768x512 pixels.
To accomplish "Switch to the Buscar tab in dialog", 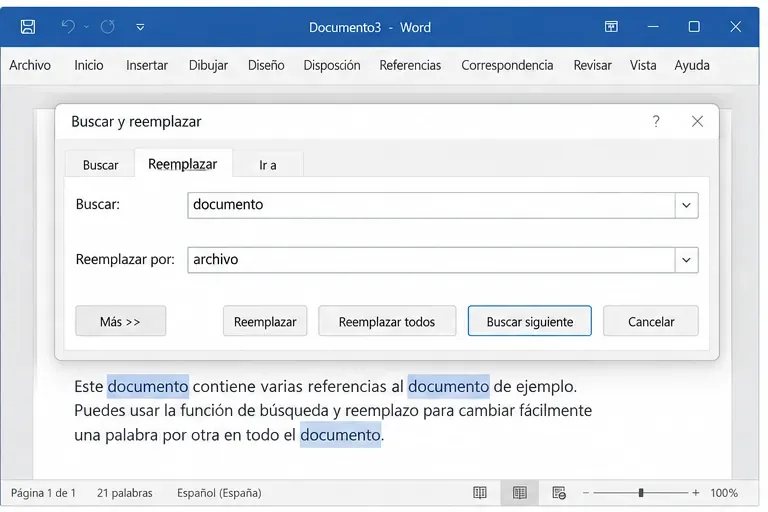I will point(100,165).
